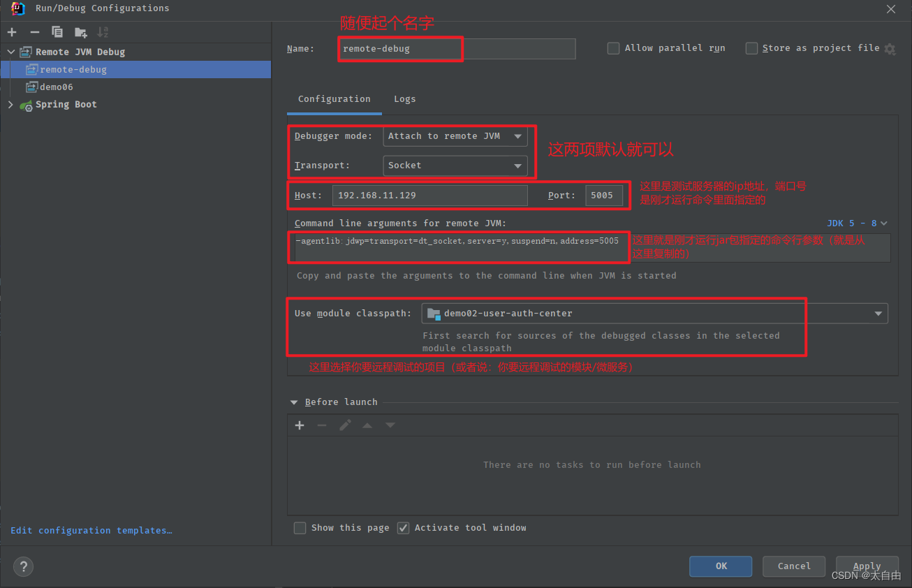The image size is (912, 588).
Task: Open Edit configuration templates link
Action: 91,531
